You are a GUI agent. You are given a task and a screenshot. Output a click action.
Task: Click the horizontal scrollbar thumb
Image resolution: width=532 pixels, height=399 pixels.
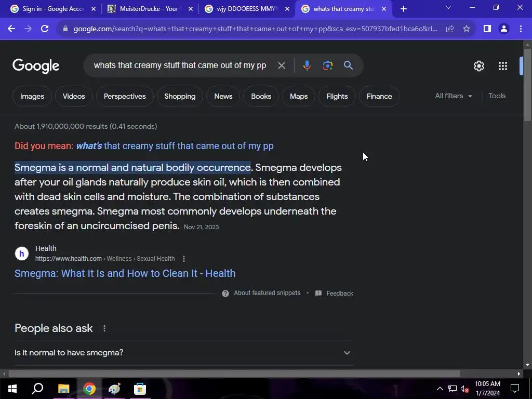(234, 374)
